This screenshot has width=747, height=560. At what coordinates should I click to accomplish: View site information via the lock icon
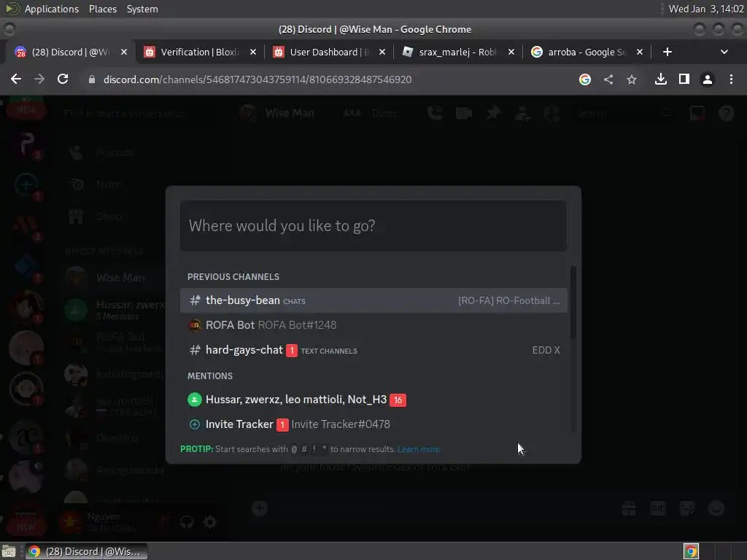point(92,79)
